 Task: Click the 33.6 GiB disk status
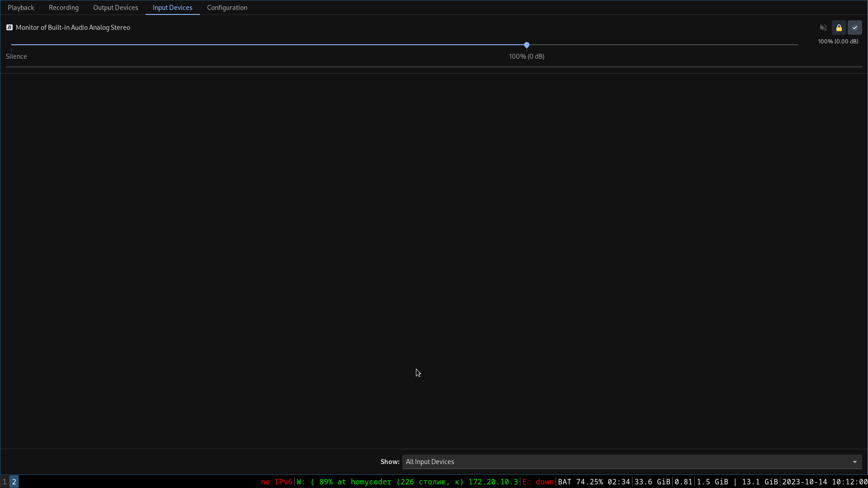pos(652,482)
